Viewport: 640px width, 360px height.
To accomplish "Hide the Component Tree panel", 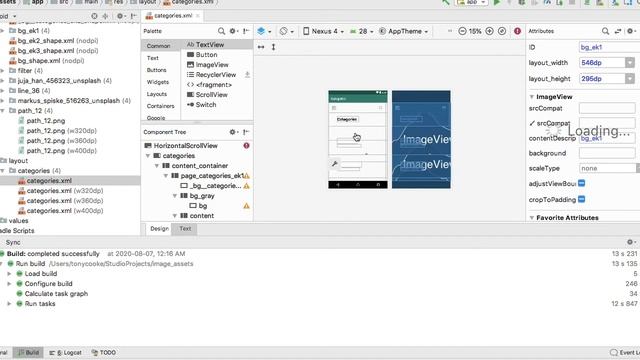I will point(246,132).
